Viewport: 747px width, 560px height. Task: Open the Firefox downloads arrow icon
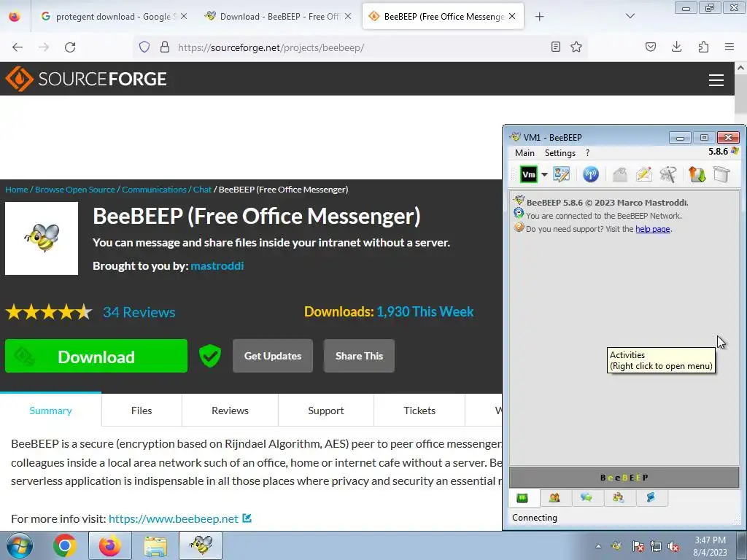point(676,47)
